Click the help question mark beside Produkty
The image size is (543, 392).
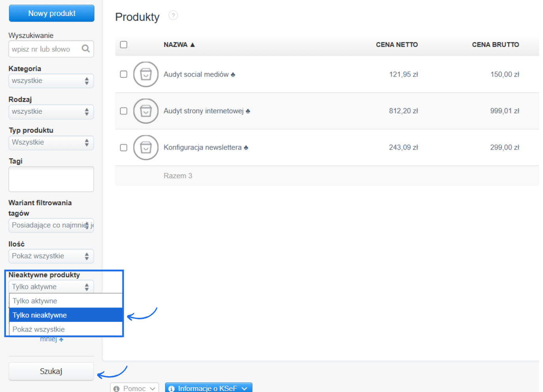tap(173, 15)
